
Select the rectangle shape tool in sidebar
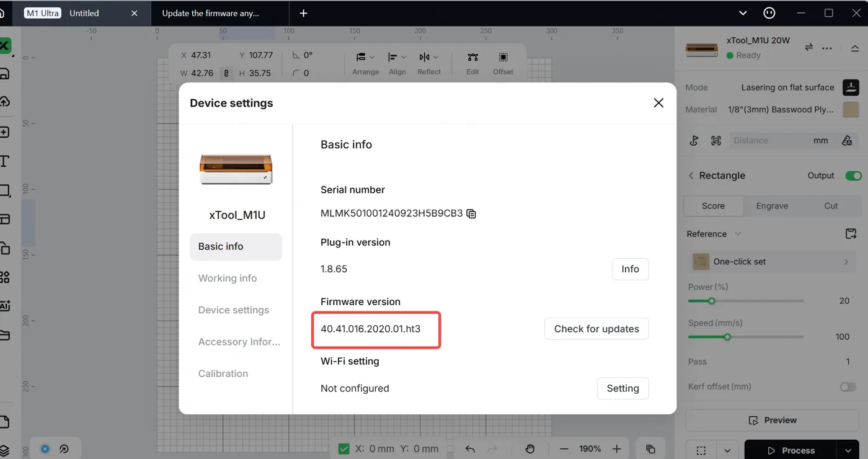(4, 190)
